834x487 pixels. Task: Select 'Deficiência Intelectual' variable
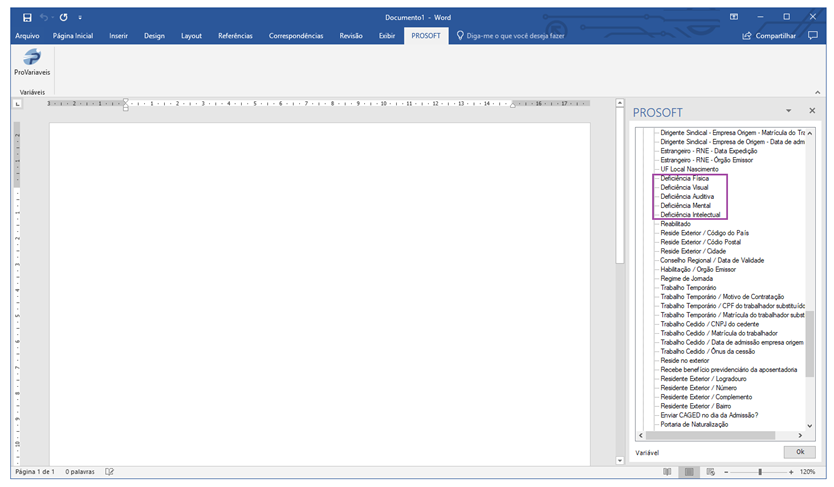[690, 215]
